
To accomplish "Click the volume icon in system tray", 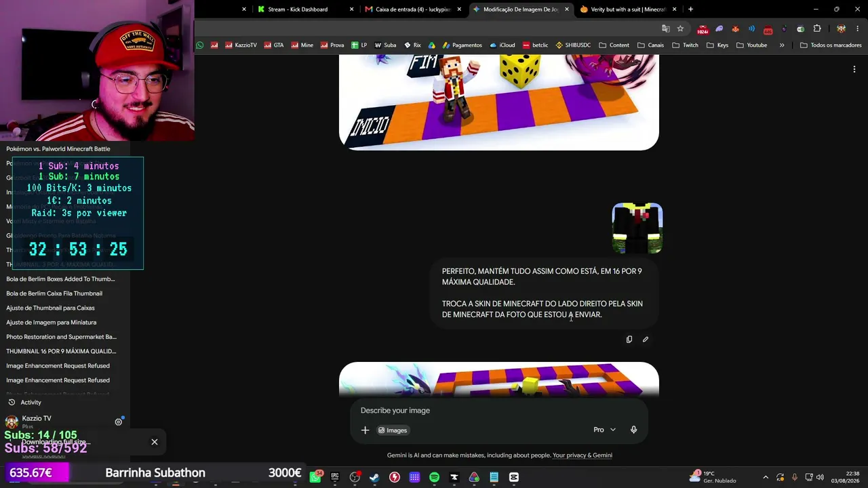I will [820, 477].
